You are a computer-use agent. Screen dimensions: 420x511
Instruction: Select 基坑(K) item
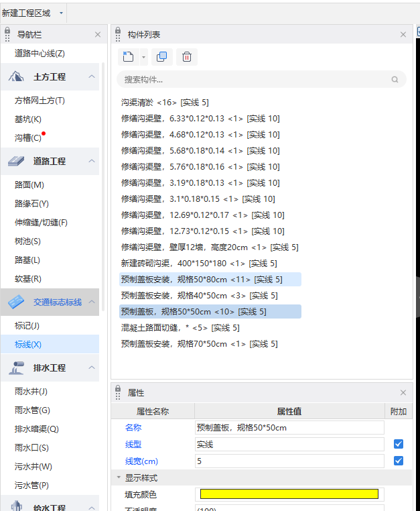click(28, 119)
